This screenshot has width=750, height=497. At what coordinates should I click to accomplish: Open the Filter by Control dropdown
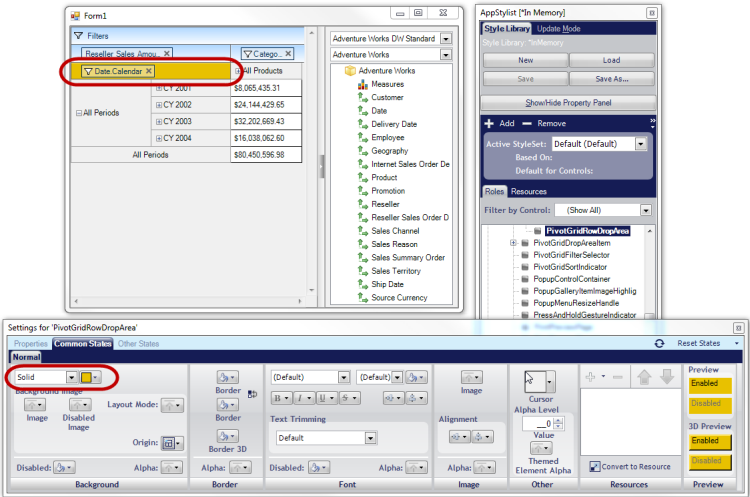coord(646,210)
